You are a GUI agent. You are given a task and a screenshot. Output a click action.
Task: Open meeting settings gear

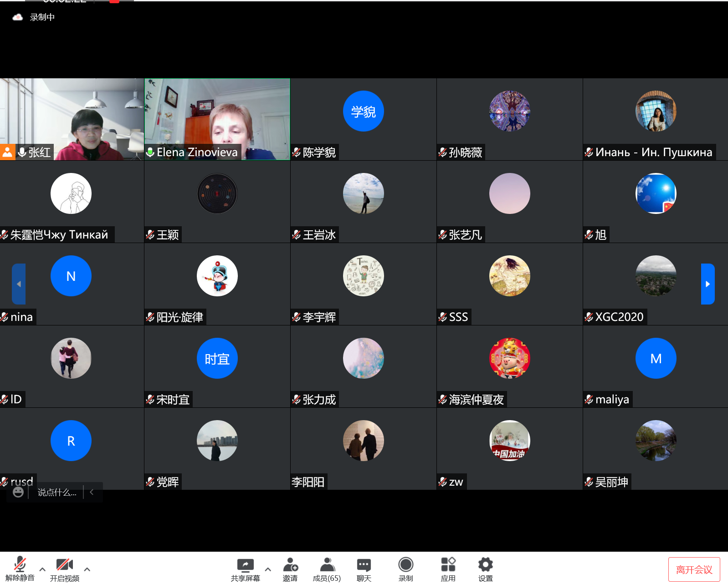pyautogui.click(x=485, y=565)
